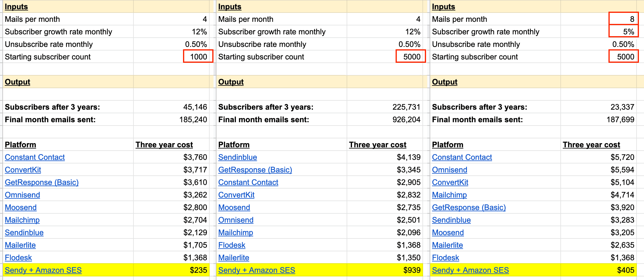644x280 pixels.
Task: Click the $3,920 GetResponse cost cell
Action: tap(599, 207)
